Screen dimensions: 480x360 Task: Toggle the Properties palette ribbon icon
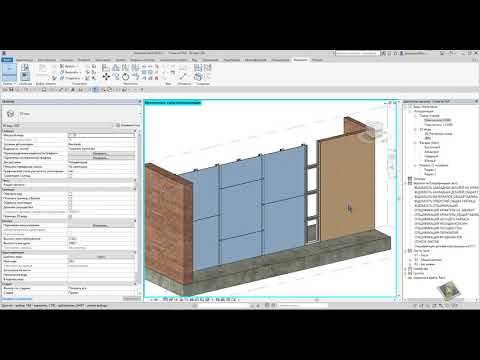click(x=25, y=77)
